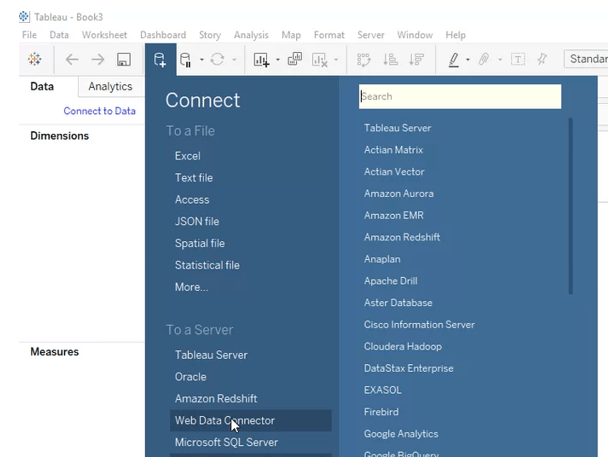This screenshot has height=465, width=608.
Task: Click the Fix axes pin icon
Action: click(x=542, y=59)
